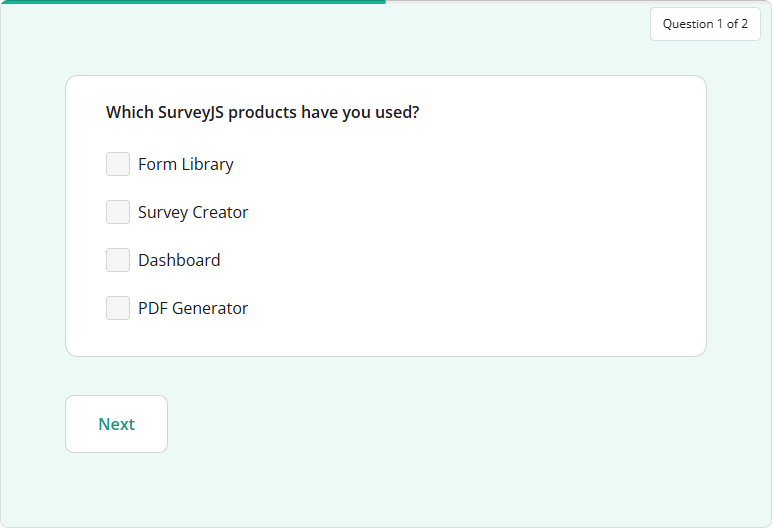
Task: Click the survey question title text
Action: click(x=262, y=112)
